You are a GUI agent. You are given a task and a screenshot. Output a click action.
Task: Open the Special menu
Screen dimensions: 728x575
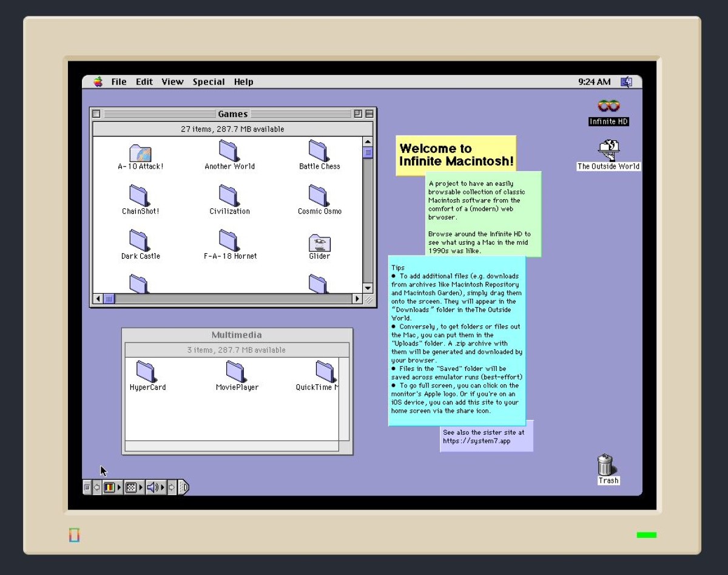(209, 82)
